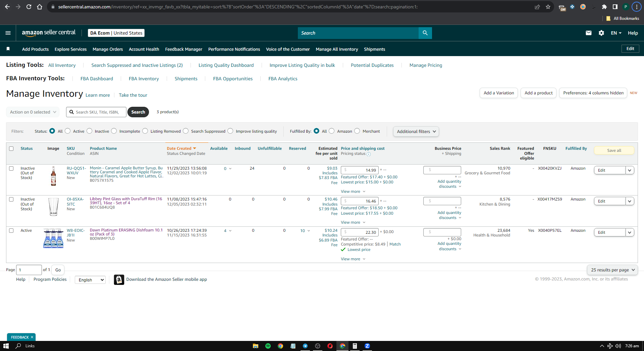Open File Explorer from taskbar
Screen dimensions: 644x351
tap(256, 346)
